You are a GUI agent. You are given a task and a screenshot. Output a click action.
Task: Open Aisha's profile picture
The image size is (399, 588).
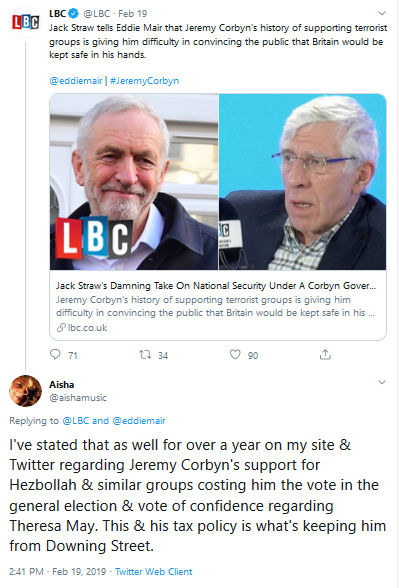pyautogui.click(x=25, y=391)
